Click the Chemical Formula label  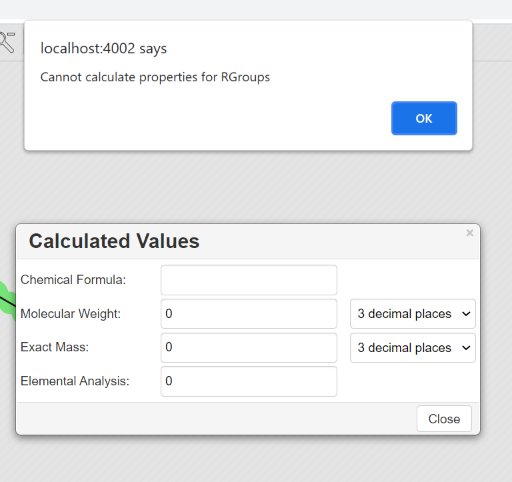73,280
